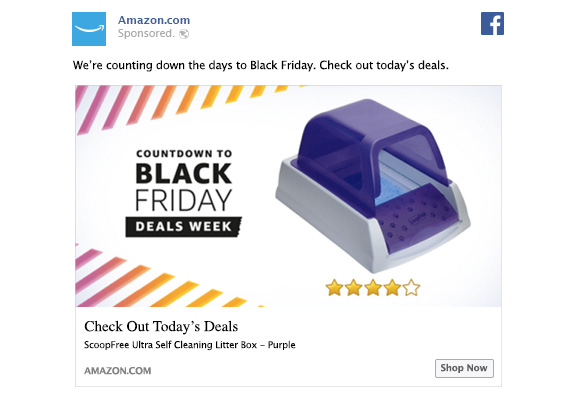Click the purple litter box product image
Image resolution: width=580 pixels, height=406 pixels.
pos(372,185)
